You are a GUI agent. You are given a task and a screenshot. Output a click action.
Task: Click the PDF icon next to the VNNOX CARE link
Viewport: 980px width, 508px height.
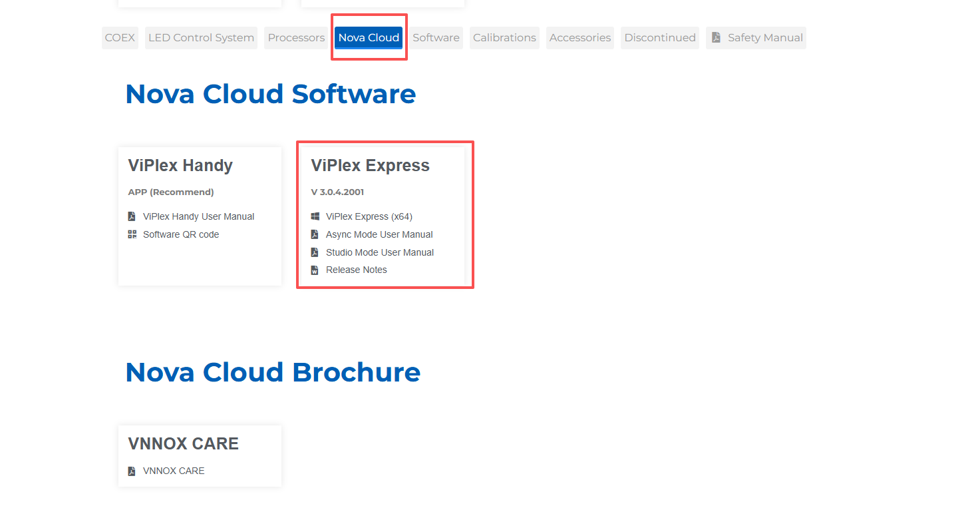click(x=132, y=471)
